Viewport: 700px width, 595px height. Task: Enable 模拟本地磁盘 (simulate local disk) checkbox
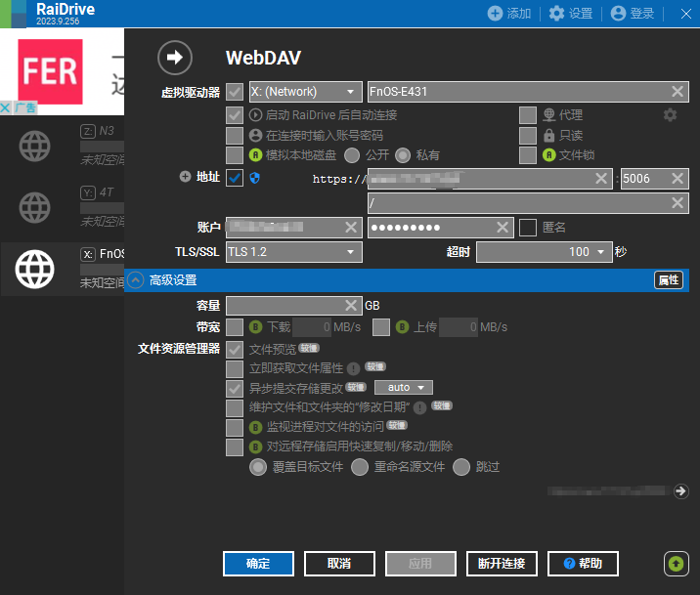235,155
